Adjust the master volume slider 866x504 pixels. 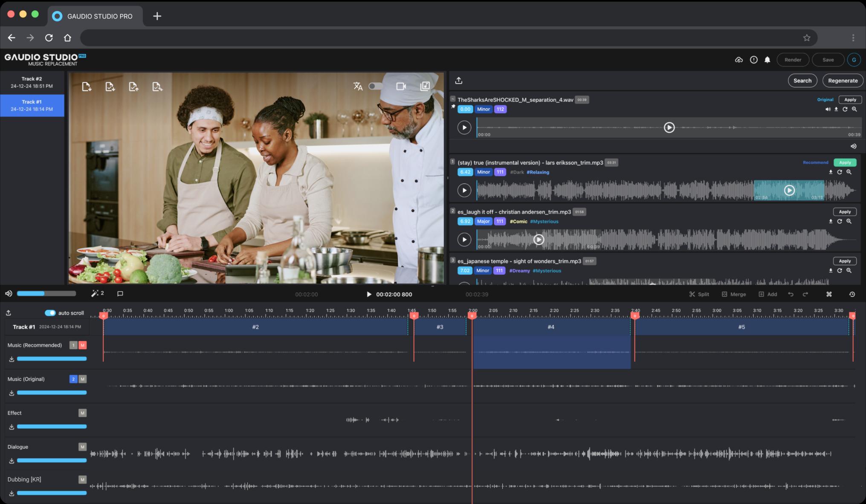pyautogui.click(x=46, y=293)
